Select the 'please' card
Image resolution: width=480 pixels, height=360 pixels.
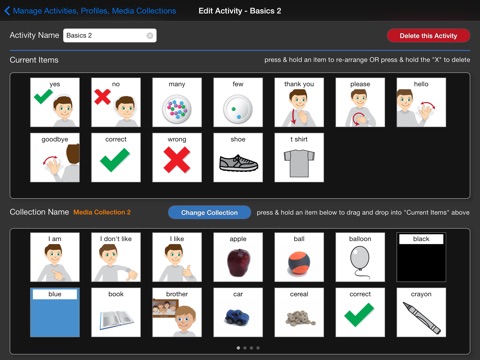[x=360, y=102]
